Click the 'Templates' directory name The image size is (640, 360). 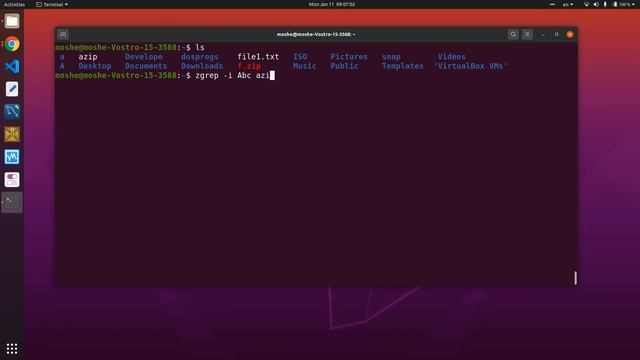(x=402, y=66)
